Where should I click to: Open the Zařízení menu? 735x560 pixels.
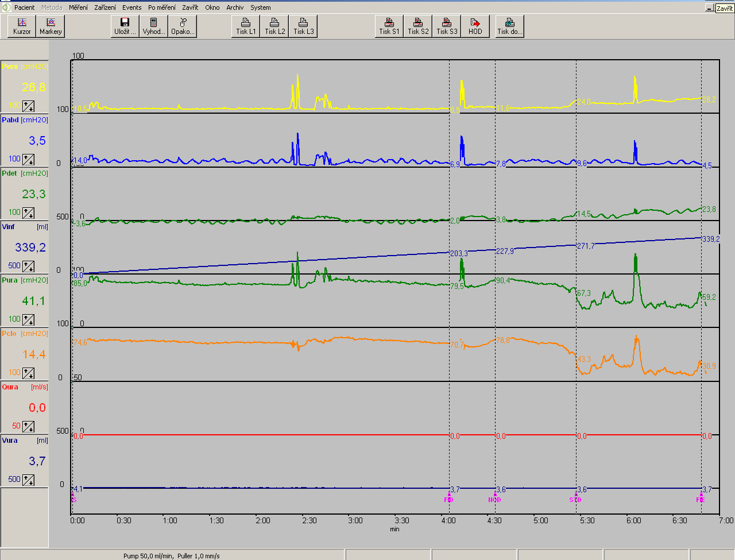(105, 7)
